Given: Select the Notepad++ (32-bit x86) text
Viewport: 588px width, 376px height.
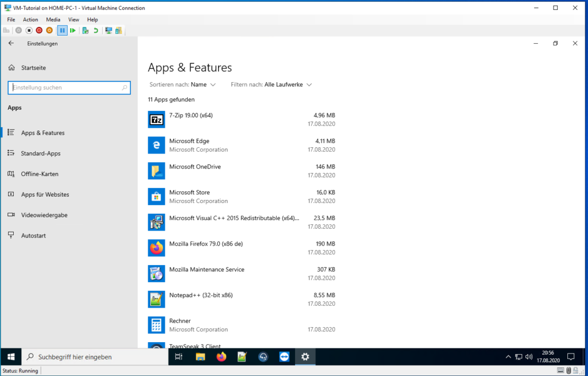Looking at the screenshot, I should tap(201, 296).
